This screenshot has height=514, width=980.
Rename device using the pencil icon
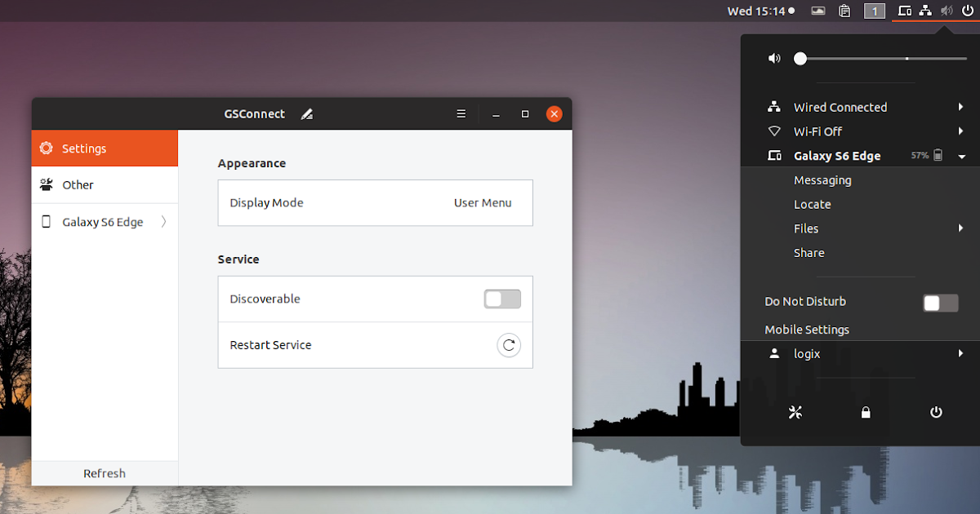pos(306,114)
